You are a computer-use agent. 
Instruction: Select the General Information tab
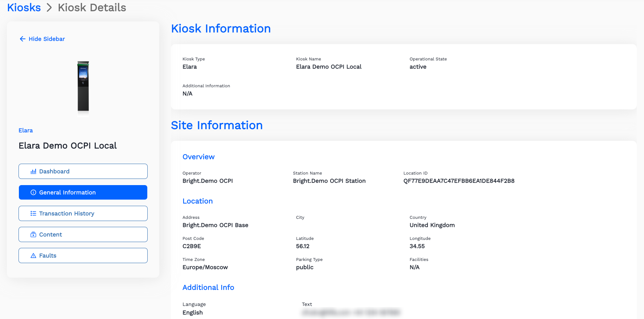point(83,192)
